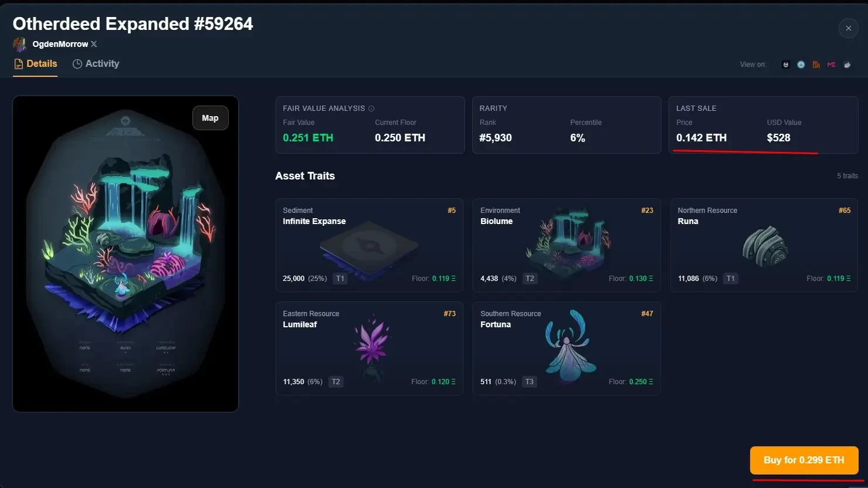The image size is (868, 488).
Task: View asset on the blue circular marketplace icon
Action: click(x=801, y=65)
